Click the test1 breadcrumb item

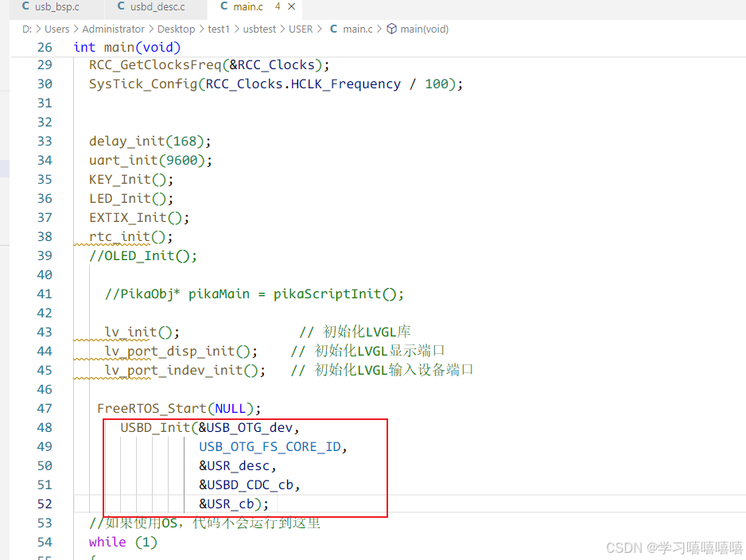[x=219, y=29]
